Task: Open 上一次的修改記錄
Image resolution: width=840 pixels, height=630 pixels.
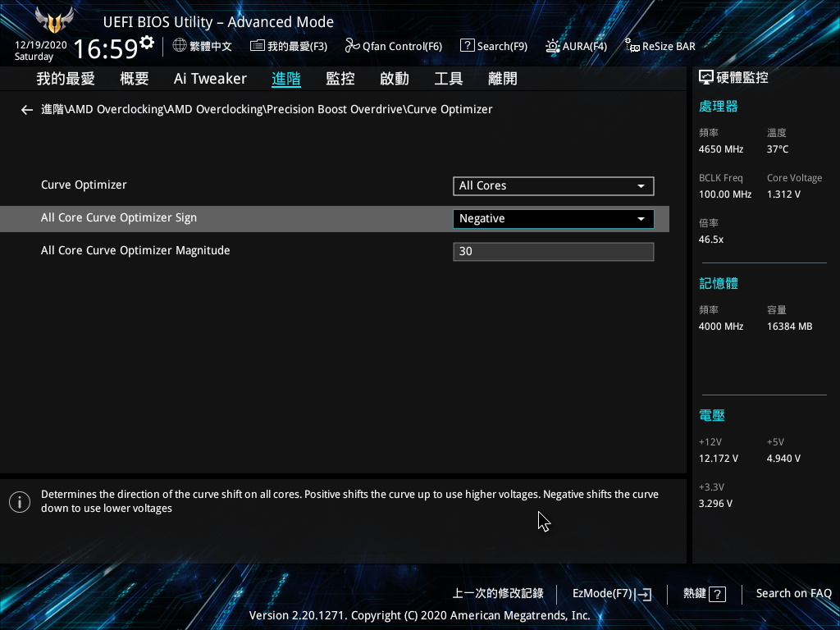Action: point(498,594)
